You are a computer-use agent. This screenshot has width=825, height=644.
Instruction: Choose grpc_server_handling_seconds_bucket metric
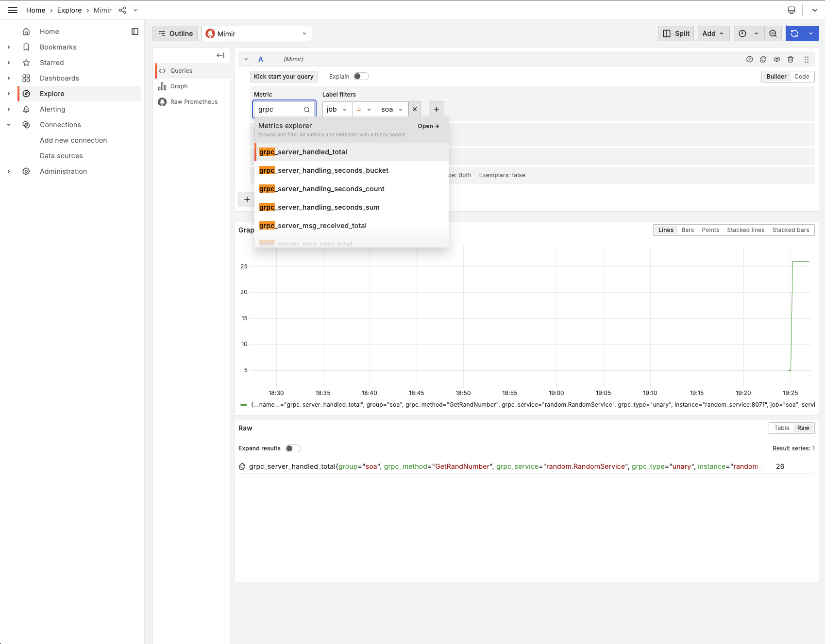pos(352,170)
